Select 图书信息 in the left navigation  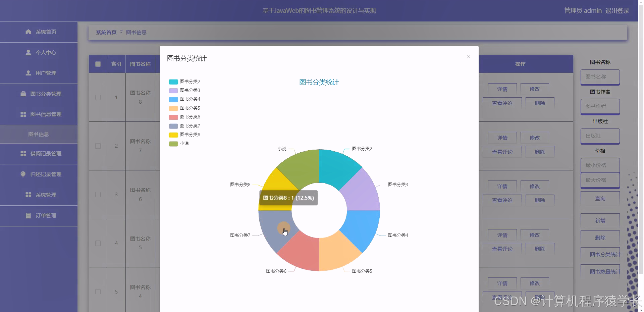click(39, 134)
